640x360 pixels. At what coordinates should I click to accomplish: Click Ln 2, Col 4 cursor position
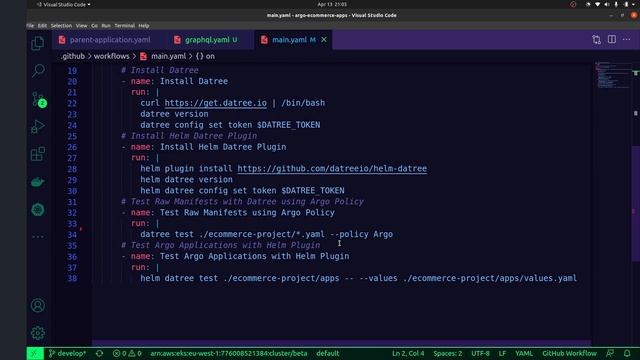pos(408,353)
